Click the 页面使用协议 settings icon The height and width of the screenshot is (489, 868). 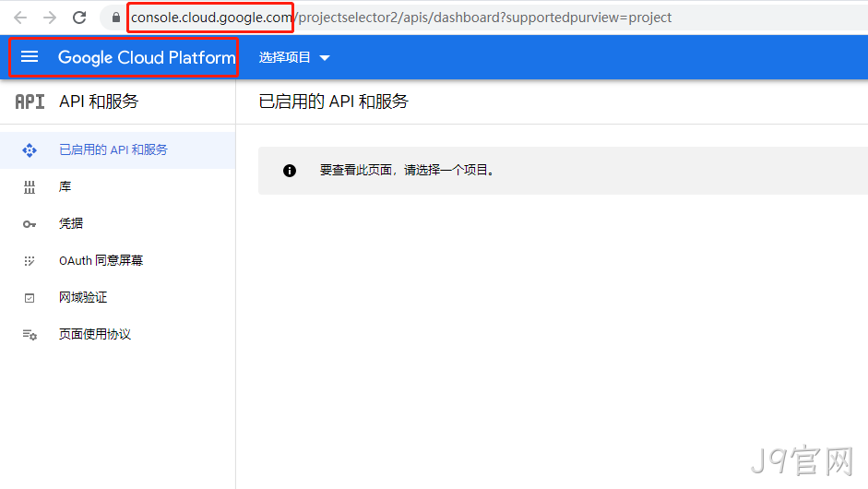30,335
